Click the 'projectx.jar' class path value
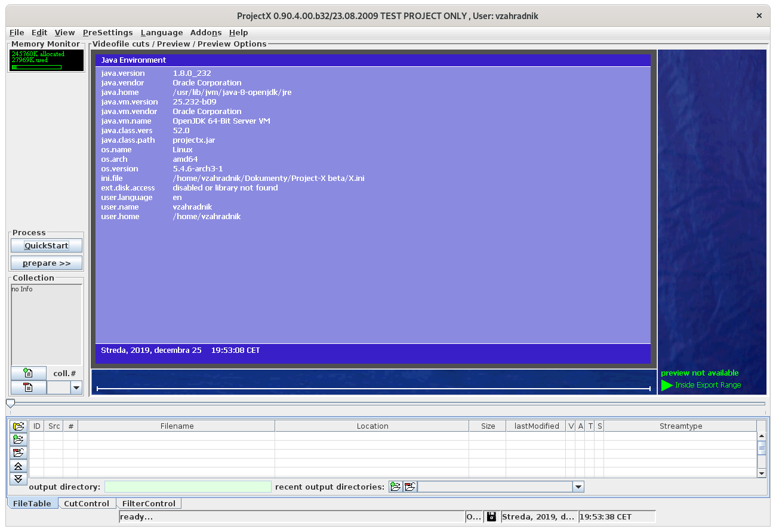This screenshot has width=776, height=532. [x=193, y=140]
